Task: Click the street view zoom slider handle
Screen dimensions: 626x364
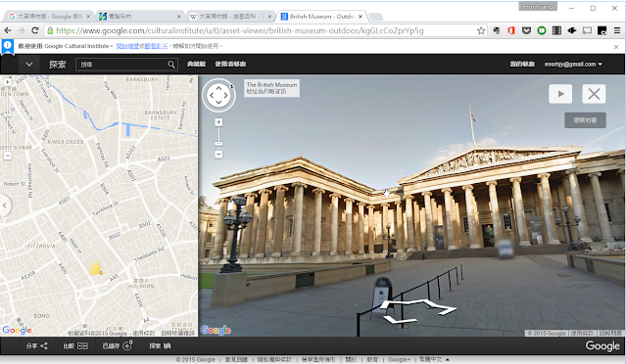Action: click(218, 144)
